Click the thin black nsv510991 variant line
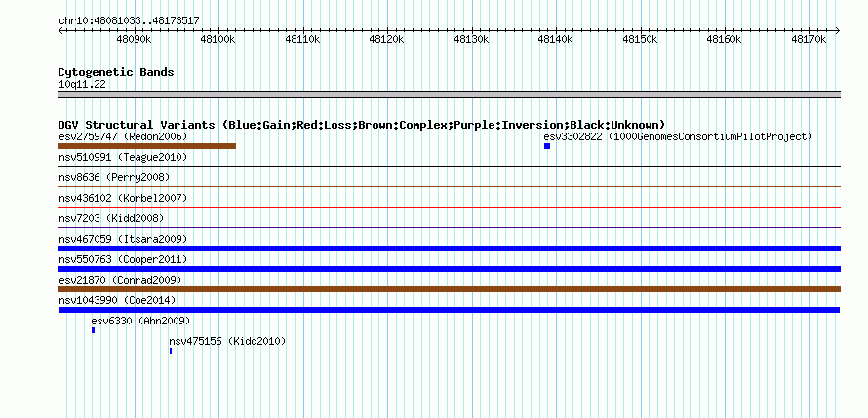868x418 pixels. tap(449, 166)
